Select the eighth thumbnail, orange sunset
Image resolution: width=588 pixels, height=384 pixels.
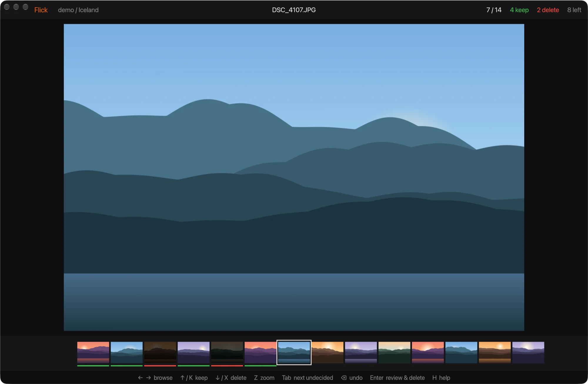click(328, 353)
